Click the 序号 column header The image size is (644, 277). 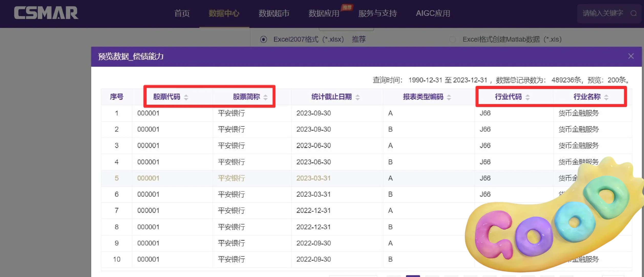point(117,97)
